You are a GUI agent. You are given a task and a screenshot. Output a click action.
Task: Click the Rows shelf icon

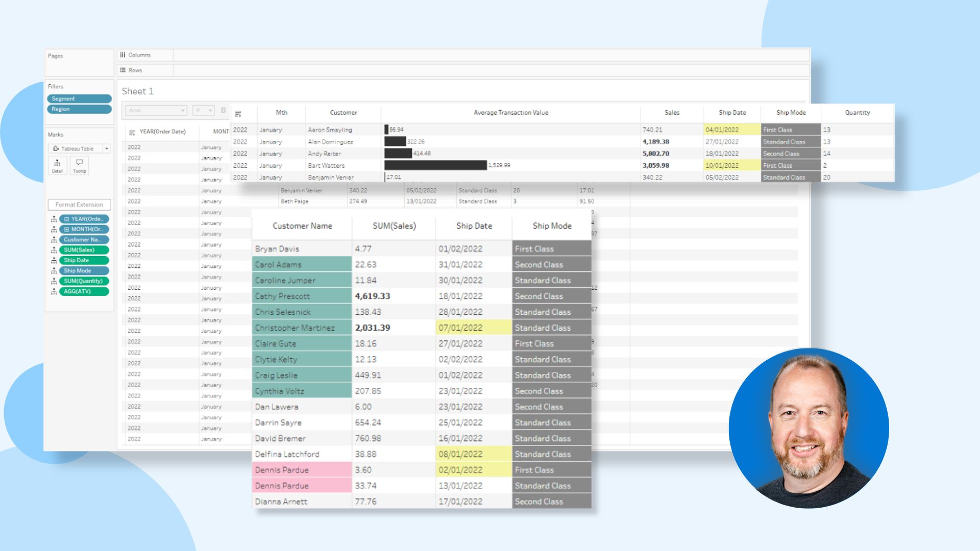click(x=122, y=70)
